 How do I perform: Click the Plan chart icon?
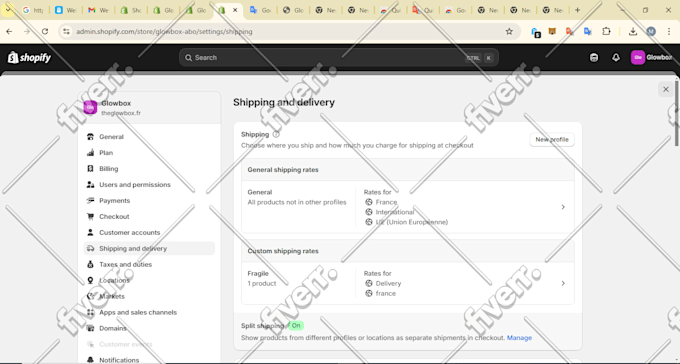(x=90, y=153)
